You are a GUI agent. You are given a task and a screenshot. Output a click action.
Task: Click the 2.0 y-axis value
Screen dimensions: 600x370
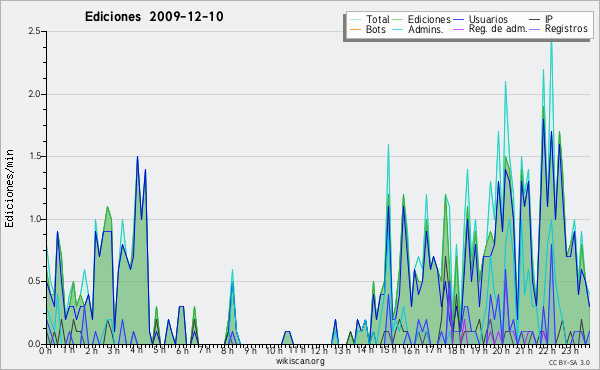(34, 94)
